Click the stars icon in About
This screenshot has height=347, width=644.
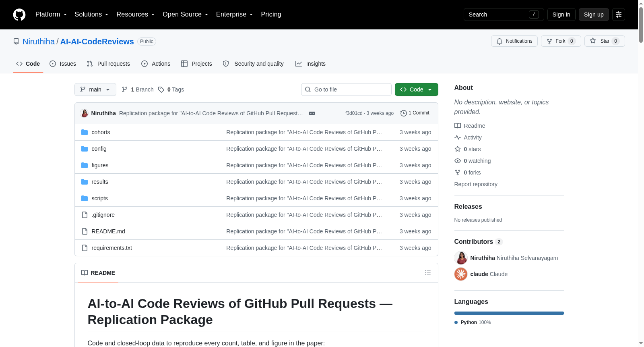[x=458, y=149]
